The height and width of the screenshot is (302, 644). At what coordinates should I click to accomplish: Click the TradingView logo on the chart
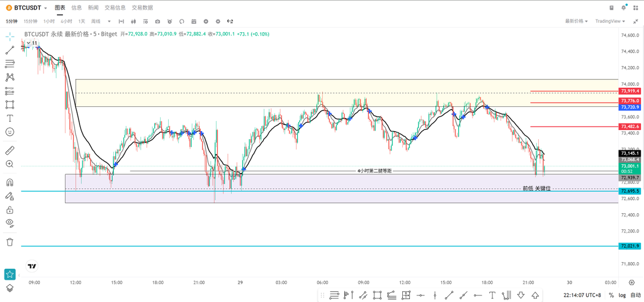point(32,266)
